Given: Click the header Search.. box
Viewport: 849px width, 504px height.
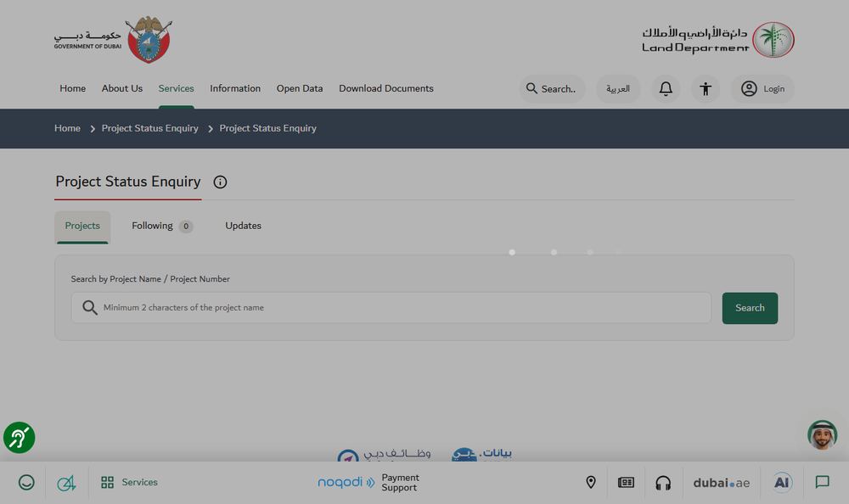Looking at the screenshot, I should click(x=552, y=89).
